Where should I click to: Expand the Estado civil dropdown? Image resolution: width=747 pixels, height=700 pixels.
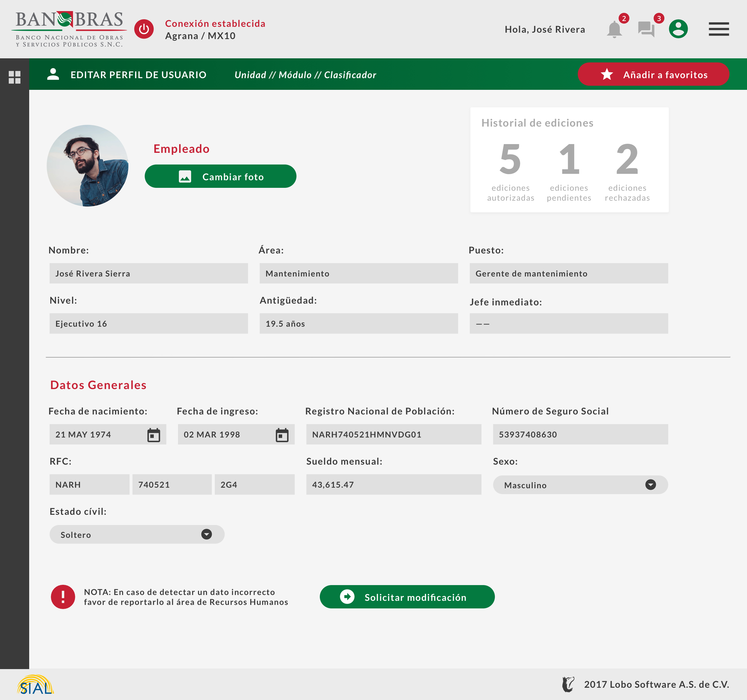tap(206, 534)
